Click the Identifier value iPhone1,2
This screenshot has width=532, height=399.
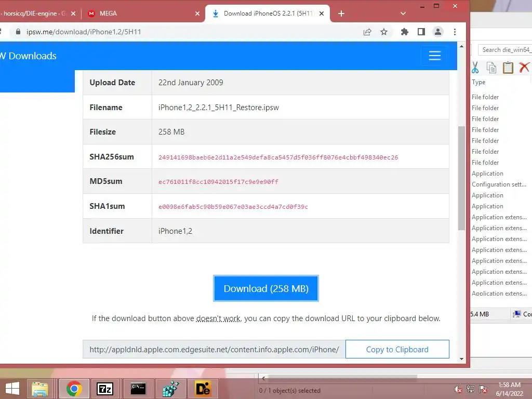click(175, 231)
